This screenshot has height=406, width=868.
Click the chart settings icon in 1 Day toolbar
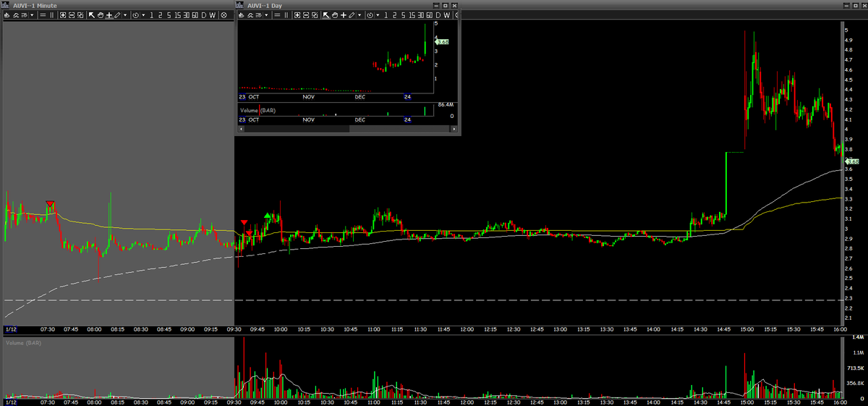(258, 15)
